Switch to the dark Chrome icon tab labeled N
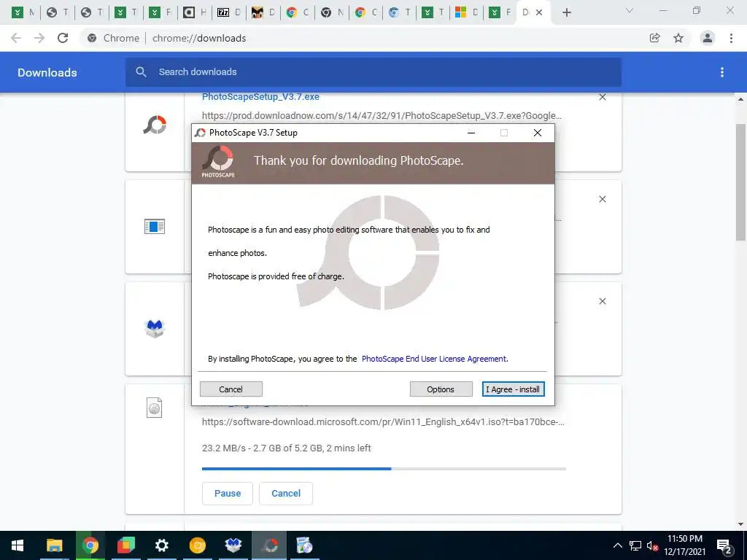The width and height of the screenshot is (747, 560). coord(332,13)
